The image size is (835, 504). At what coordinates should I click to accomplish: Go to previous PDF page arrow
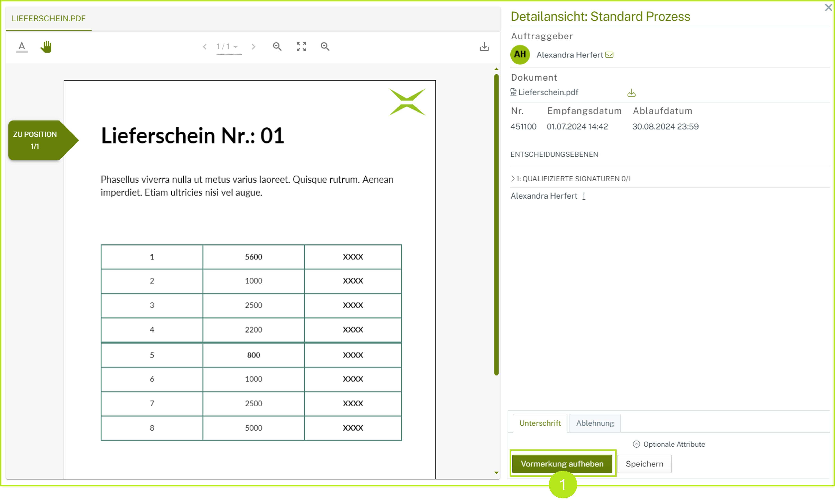pyautogui.click(x=204, y=47)
